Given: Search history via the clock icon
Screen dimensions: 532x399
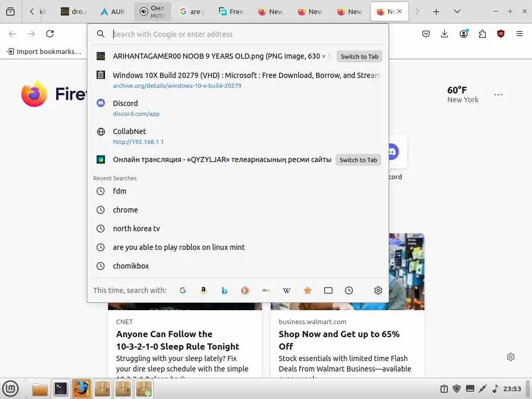Looking at the screenshot, I should (x=349, y=290).
